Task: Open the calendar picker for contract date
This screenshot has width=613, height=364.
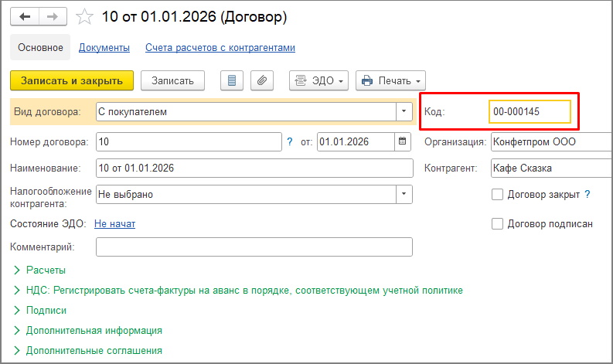Action: 403,141
